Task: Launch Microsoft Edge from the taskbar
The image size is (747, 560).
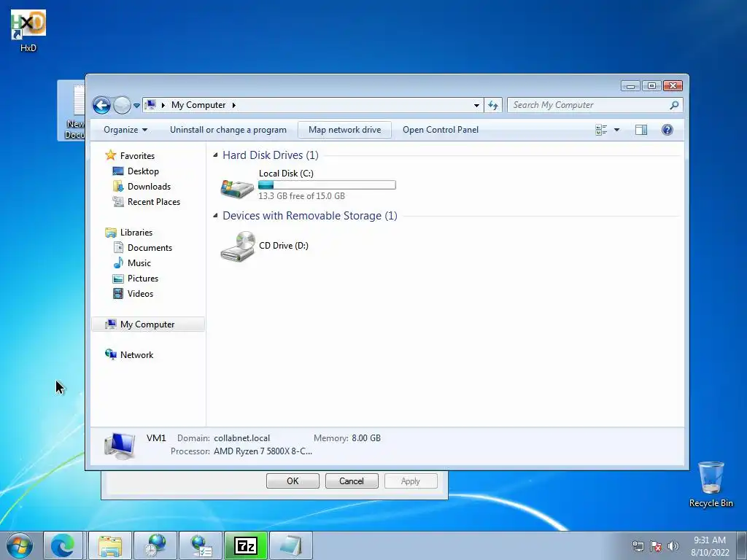Action: 63,545
